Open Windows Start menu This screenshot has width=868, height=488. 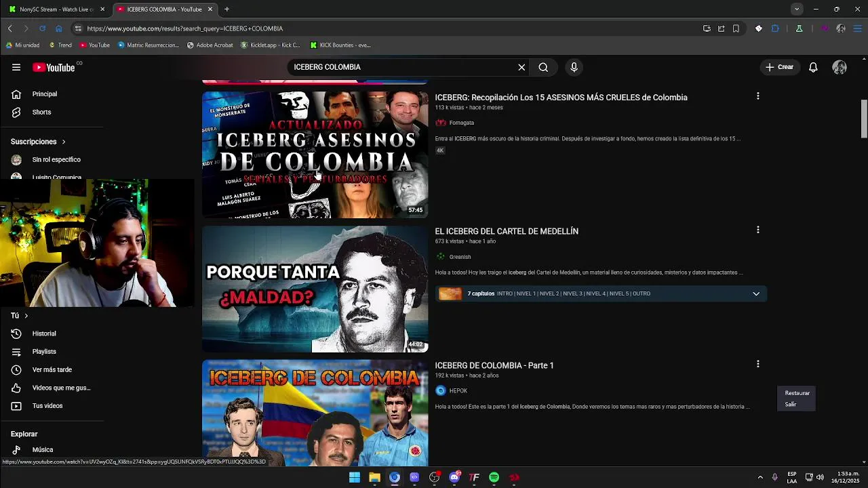[x=355, y=477]
